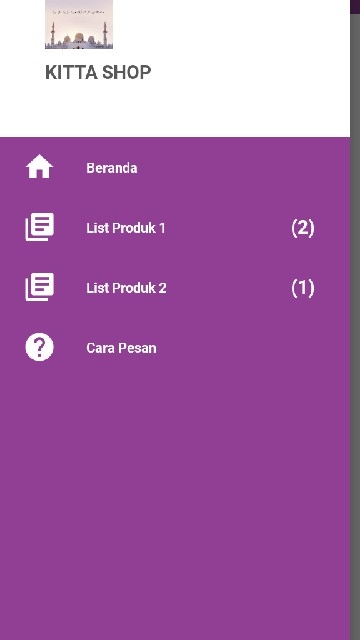The height and width of the screenshot is (640, 360).
Task: Click blank white header area under KITTA SHOP
Action: (175, 110)
